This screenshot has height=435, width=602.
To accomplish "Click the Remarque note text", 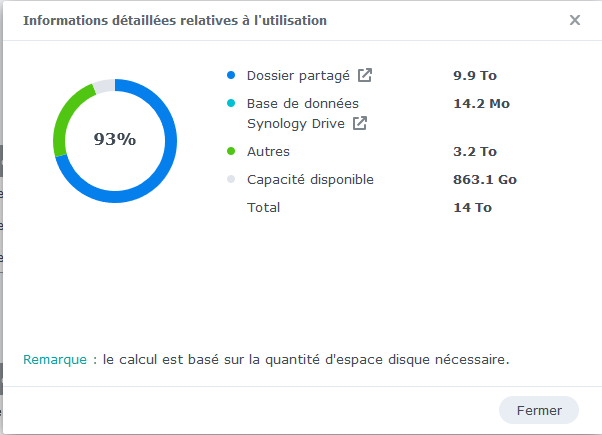I will 266,359.
